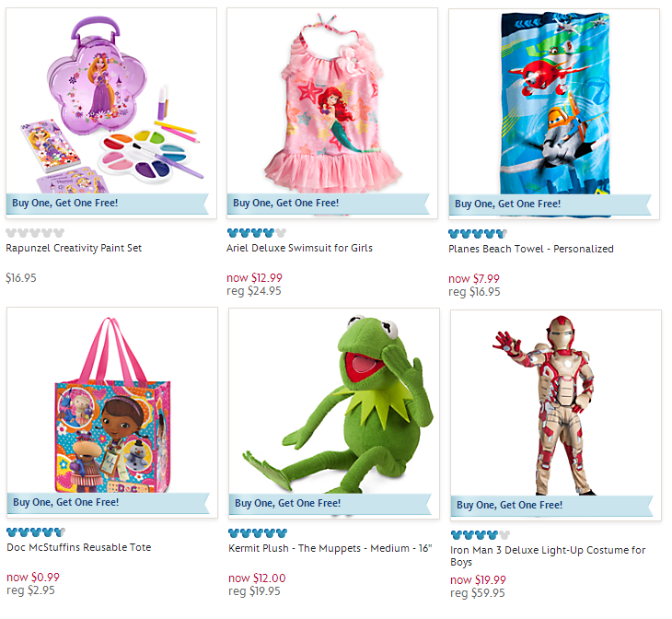Click the Kermit plush Mickey rating icons
This screenshot has width=672, height=619.
[x=258, y=533]
